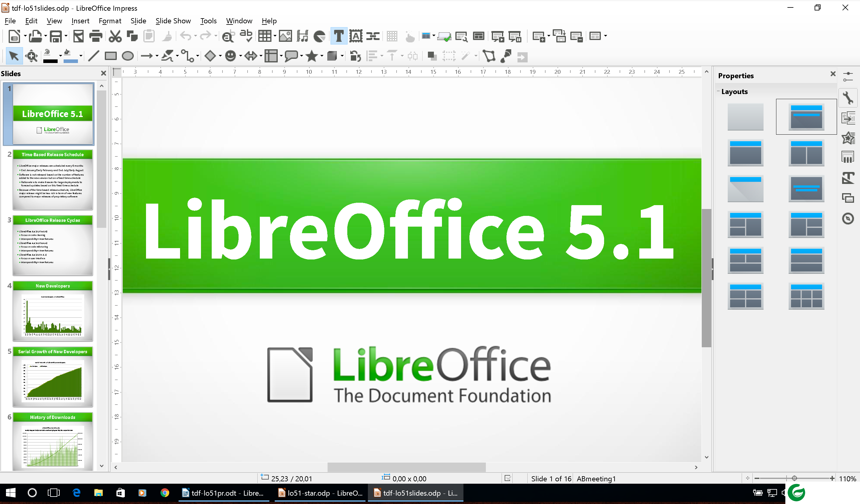The width and height of the screenshot is (860, 504).
Task: Switch to lo51-star.odp in taskbar
Action: [320, 493]
